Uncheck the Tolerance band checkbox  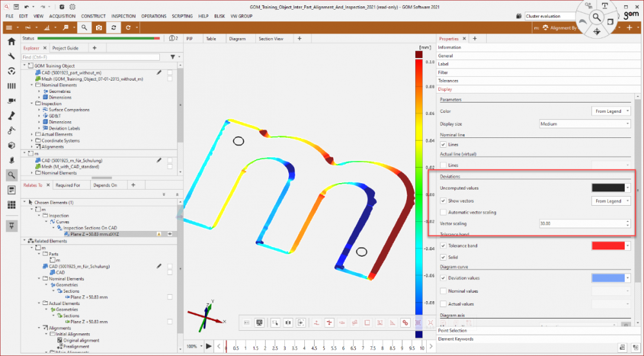(443, 246)
